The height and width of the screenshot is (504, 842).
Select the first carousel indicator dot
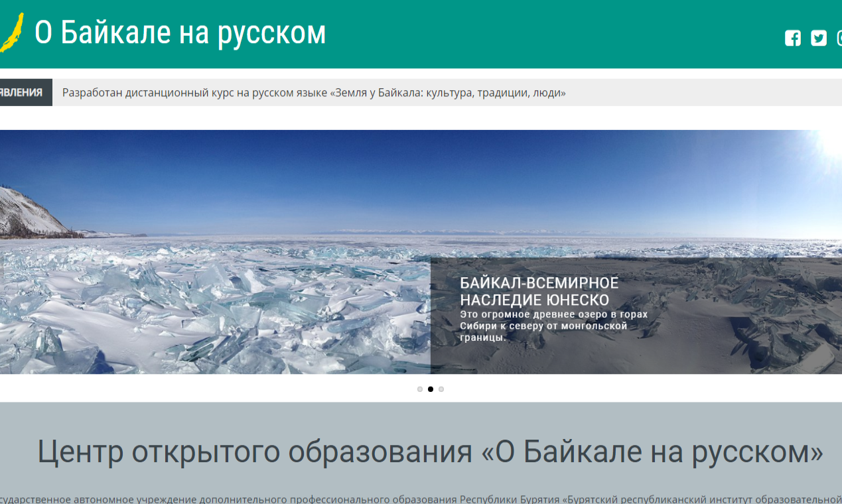(419, 389)
